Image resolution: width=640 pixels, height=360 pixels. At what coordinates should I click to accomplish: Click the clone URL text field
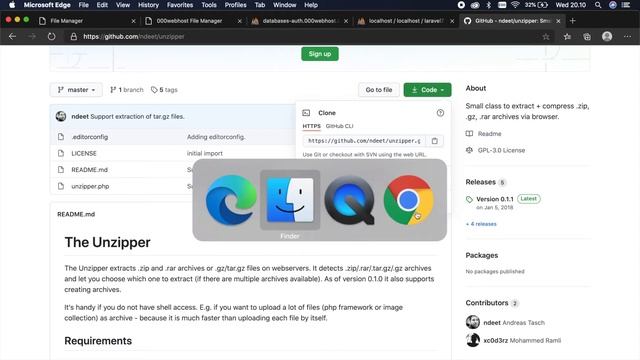[x=364, y=141]
